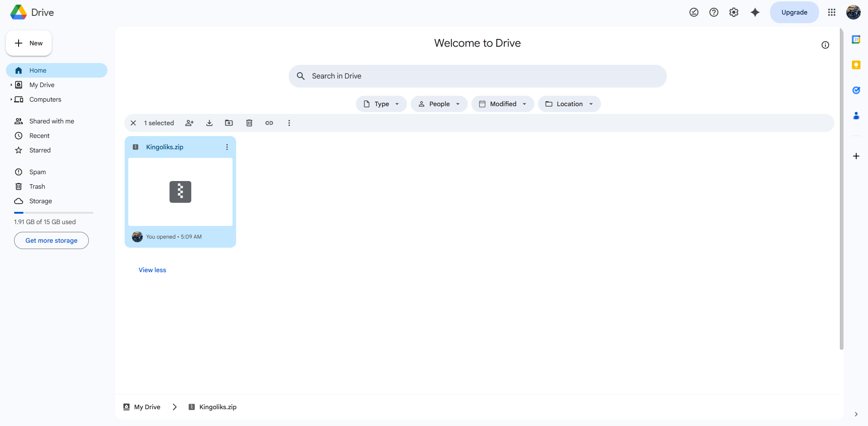Click the Move to folder icon
Screen dimensions: 868x426
(229, 123)
